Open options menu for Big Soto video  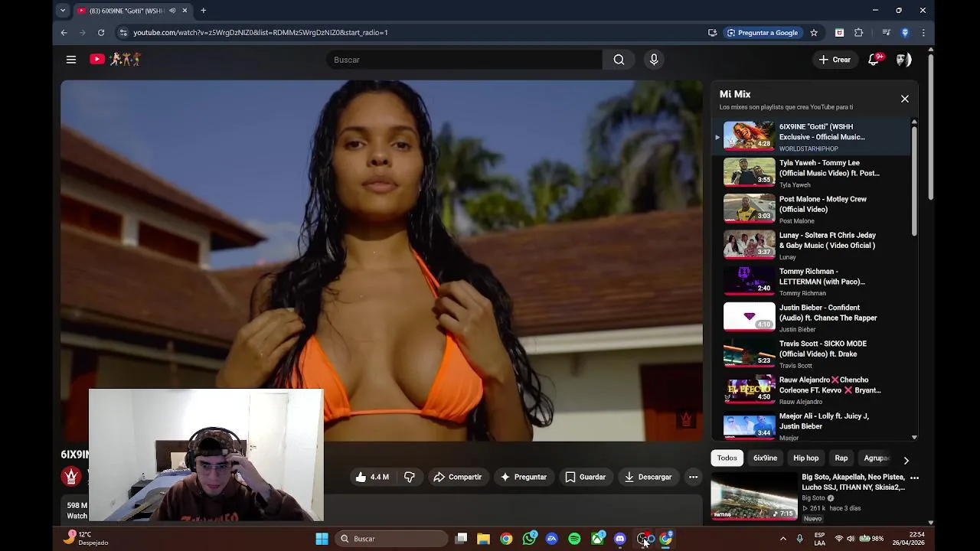tap(914, 478)
